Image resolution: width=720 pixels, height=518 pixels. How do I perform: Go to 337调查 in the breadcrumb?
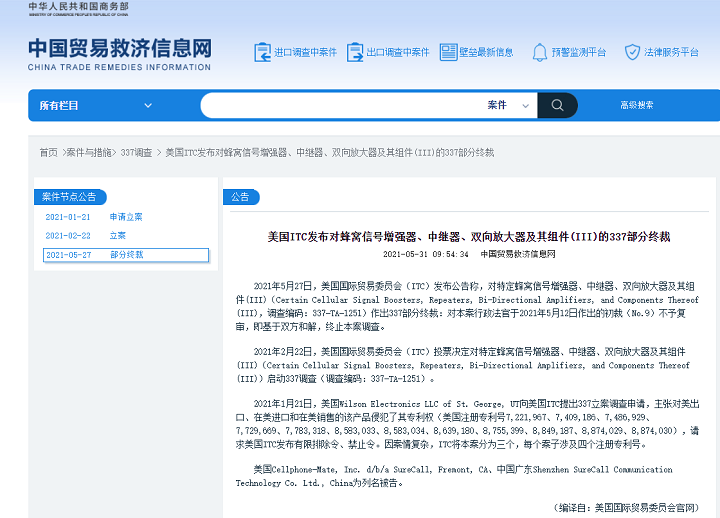[136, 152]
